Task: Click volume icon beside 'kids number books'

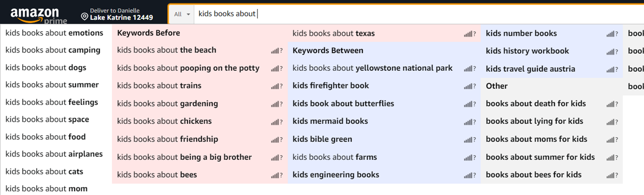Action: coord(611,34)
